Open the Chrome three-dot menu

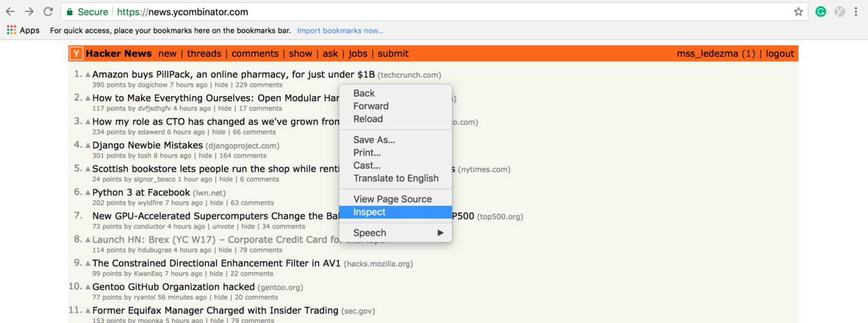click(856, 11)
